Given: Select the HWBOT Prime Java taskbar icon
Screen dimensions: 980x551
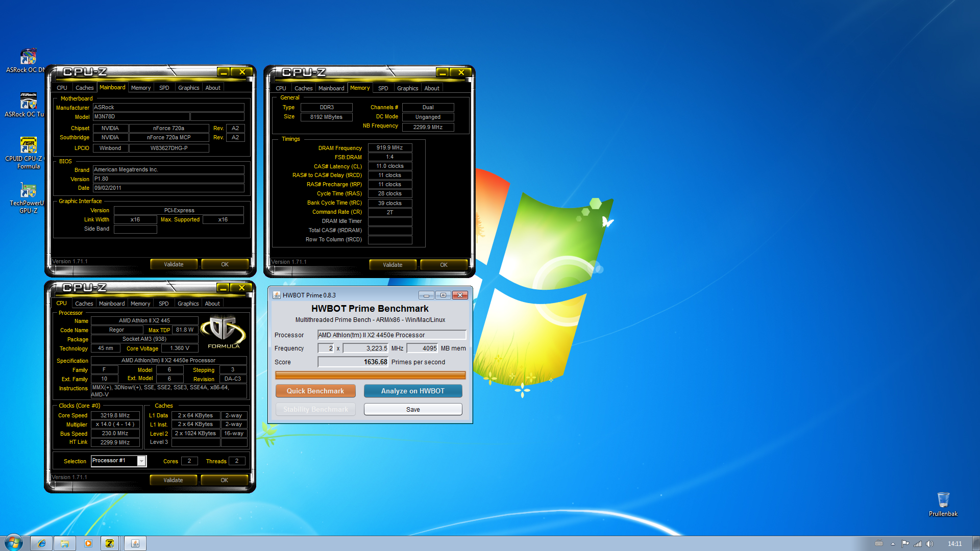Looking at the screenshot, I should [135, 543].
